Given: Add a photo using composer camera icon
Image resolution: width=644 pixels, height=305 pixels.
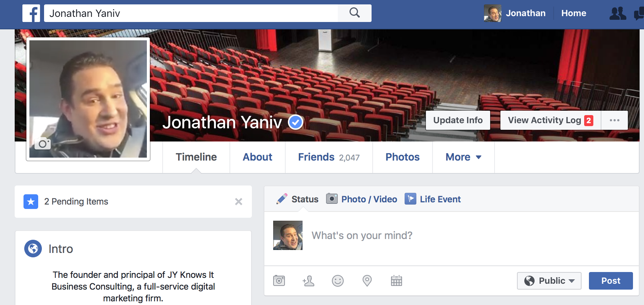Looking at the screenshot, I should pyautogui.click(x=279, y=281).
